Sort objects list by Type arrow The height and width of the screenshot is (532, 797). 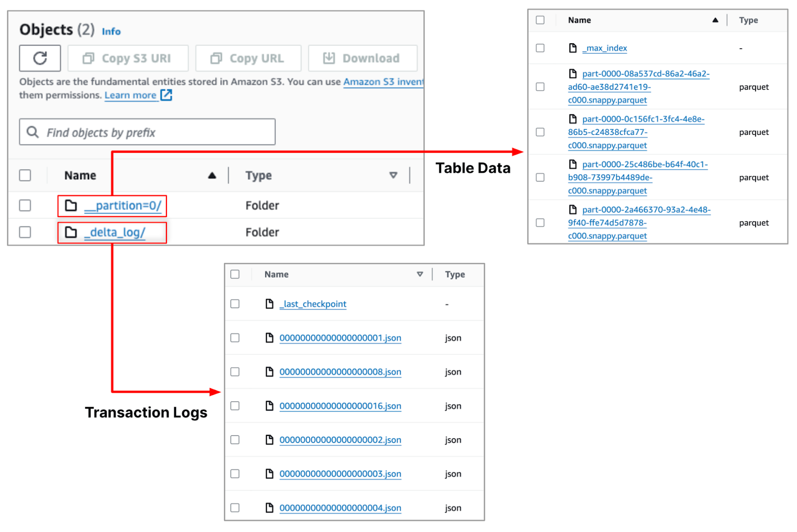[393, 175]
